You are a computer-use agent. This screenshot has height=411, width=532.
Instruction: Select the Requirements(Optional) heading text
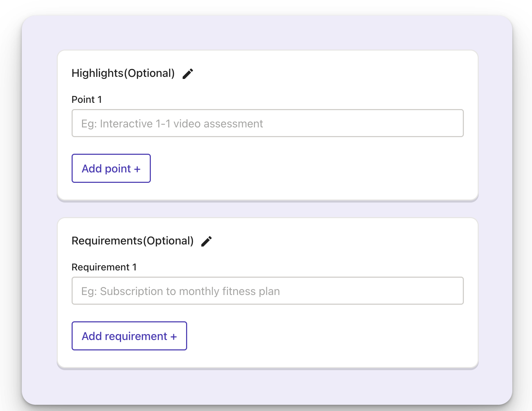click(x=132, y=241)
